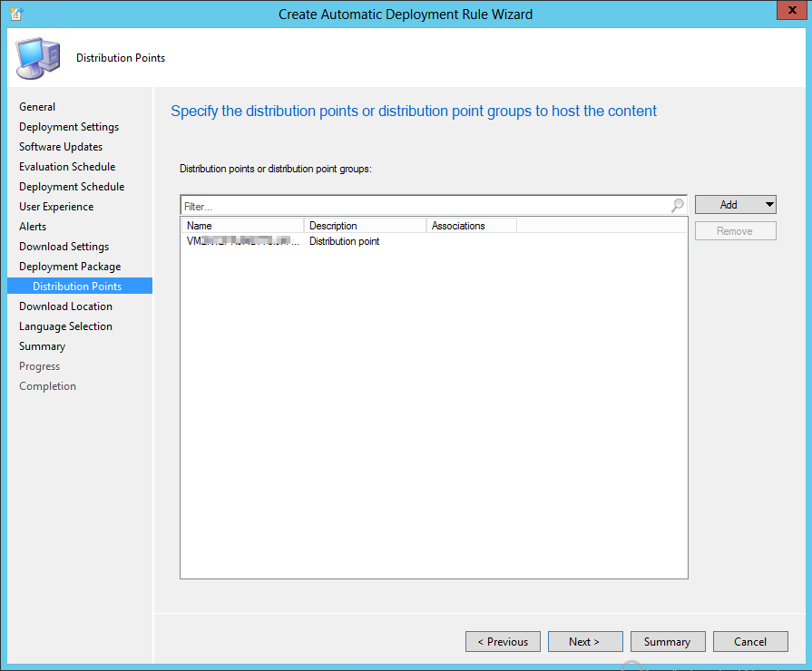
Task: Click the Completion step in sidebar
Action: coord(48,386)
